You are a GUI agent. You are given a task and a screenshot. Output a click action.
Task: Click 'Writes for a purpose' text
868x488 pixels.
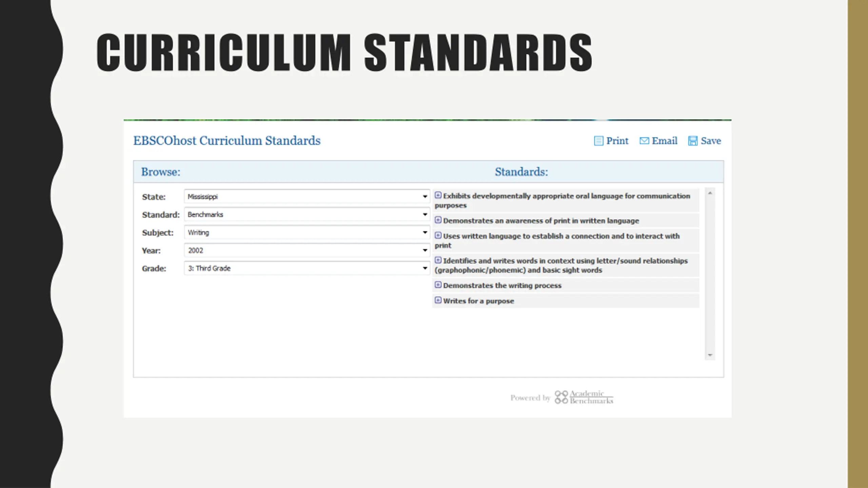click(478, 301)
